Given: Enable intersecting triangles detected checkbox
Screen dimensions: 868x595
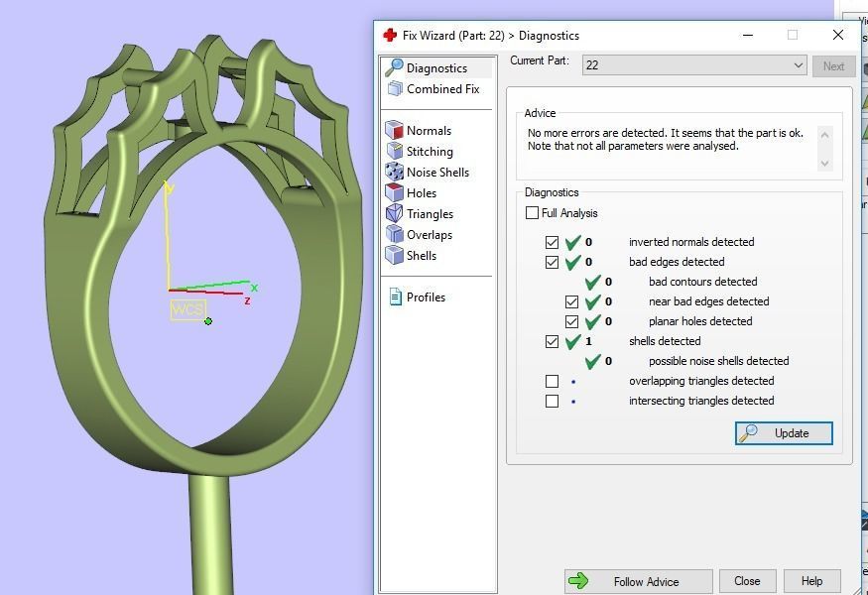Looking at the screenshot, I should (x=552, y=401).
